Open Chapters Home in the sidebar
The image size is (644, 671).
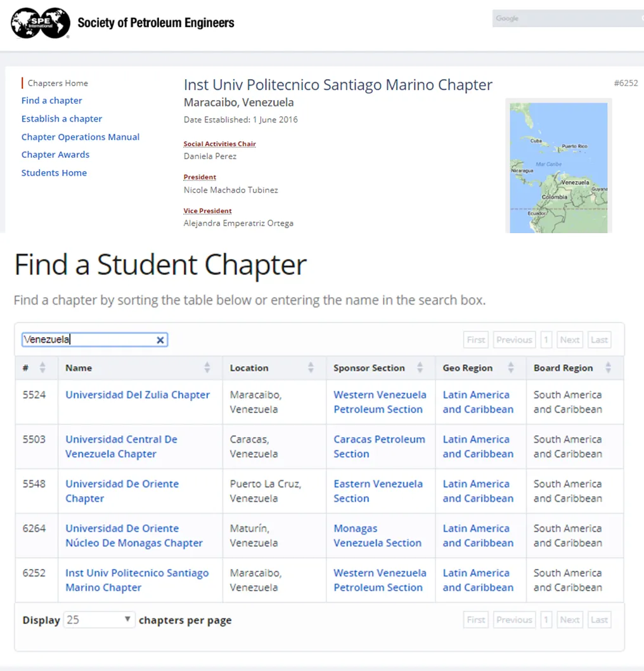(x=58, y=83)
